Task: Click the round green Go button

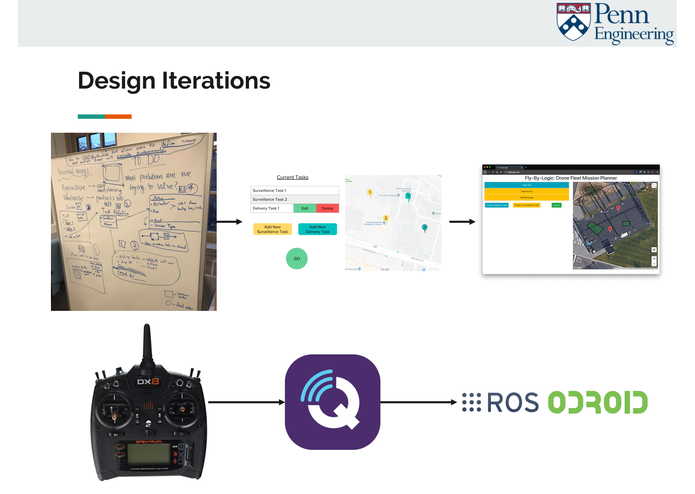Action: 297,259
